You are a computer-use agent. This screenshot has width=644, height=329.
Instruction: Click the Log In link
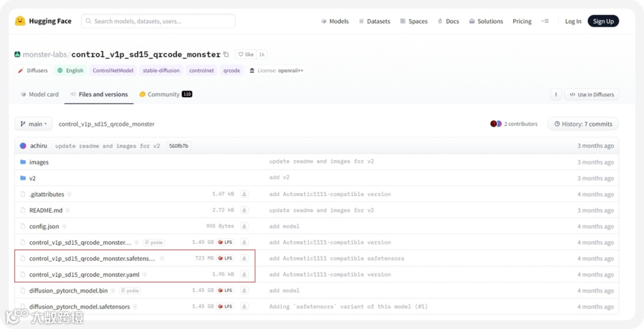click(x=573, y=21)
